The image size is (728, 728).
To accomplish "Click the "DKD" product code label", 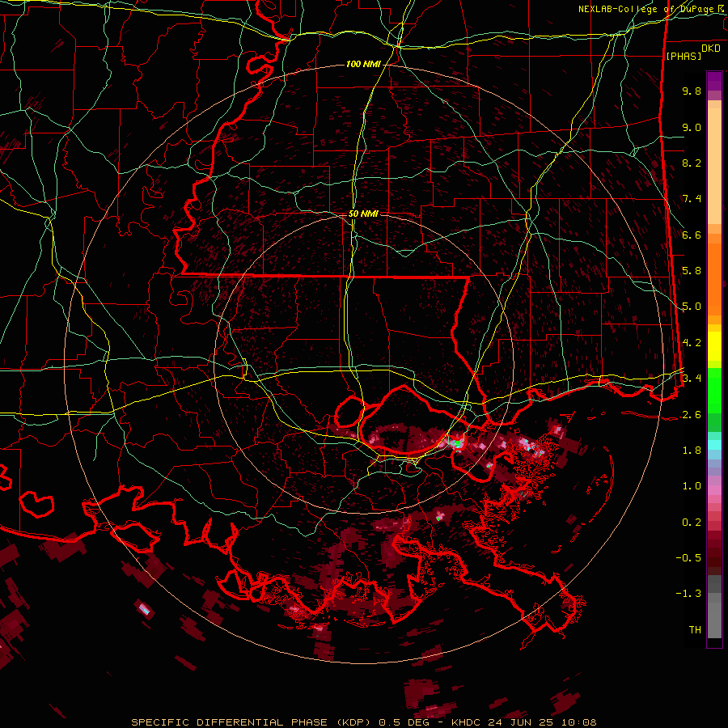I will pos(711,48).
